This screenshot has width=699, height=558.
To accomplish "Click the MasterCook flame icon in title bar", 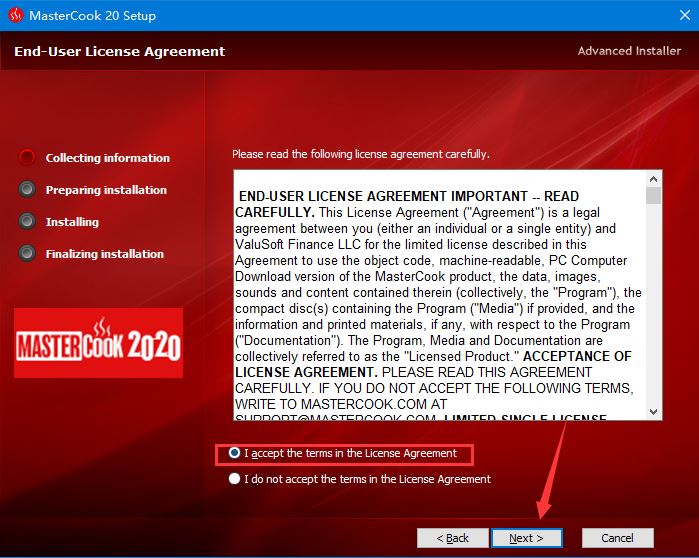I will point(16,16).
